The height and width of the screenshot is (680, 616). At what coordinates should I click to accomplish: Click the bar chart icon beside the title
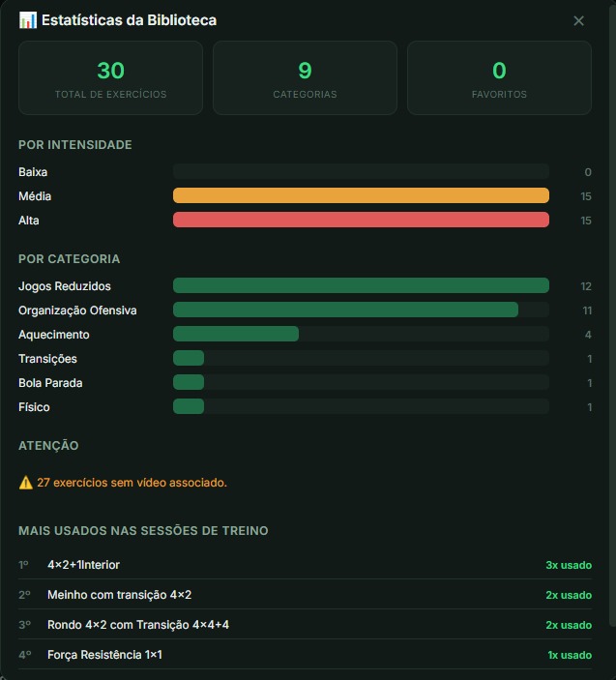pyautogui.click(x=28, y=20)
